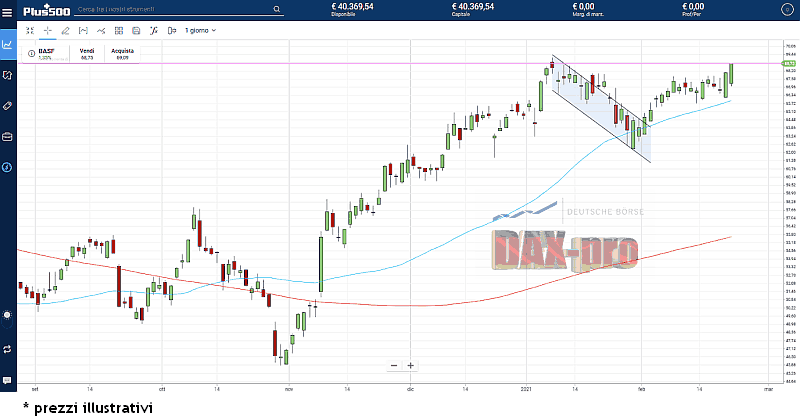
Task: Click the 'dic' label on time axis
Action: pyautogui.click(x=410, y=389)
